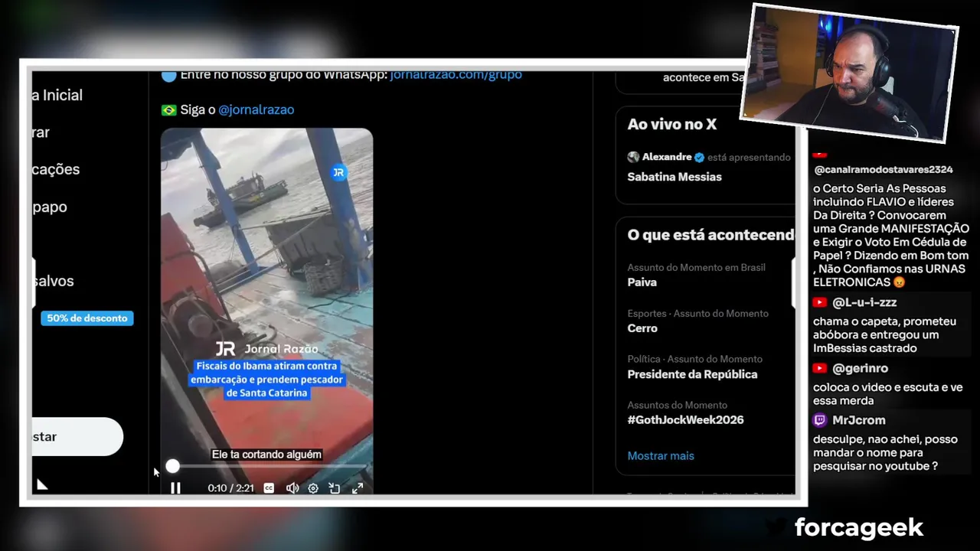The width and height of the screenshot is (980, 551).
Task: Click the MrJcrom chat username
Action: pos(859,420)
